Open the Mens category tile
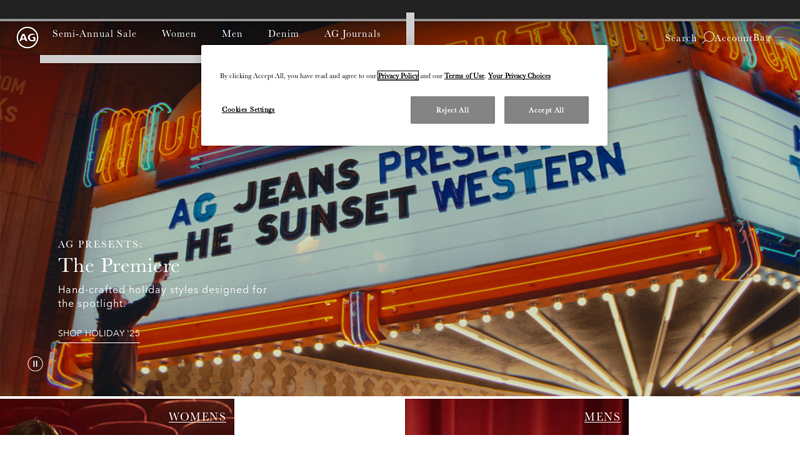 [x=517, y=417]
